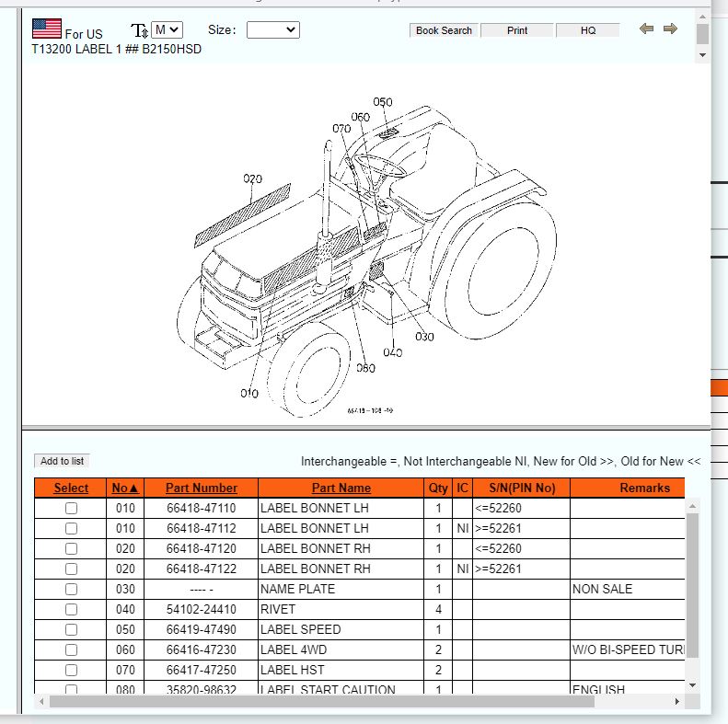Click callout 040 in the diagram
728x724 pixels.
pos(393,352)
